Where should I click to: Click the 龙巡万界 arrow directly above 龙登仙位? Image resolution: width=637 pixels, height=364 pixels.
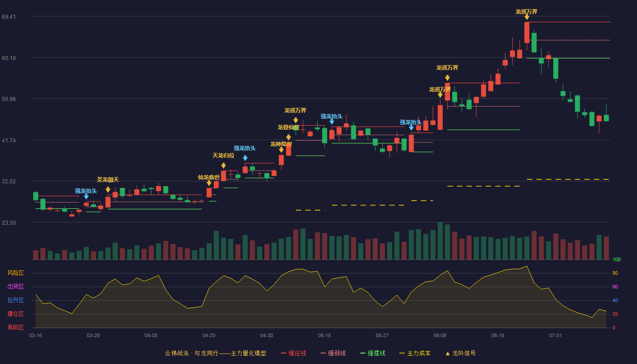pyautogui.click(x=296, y=121)
